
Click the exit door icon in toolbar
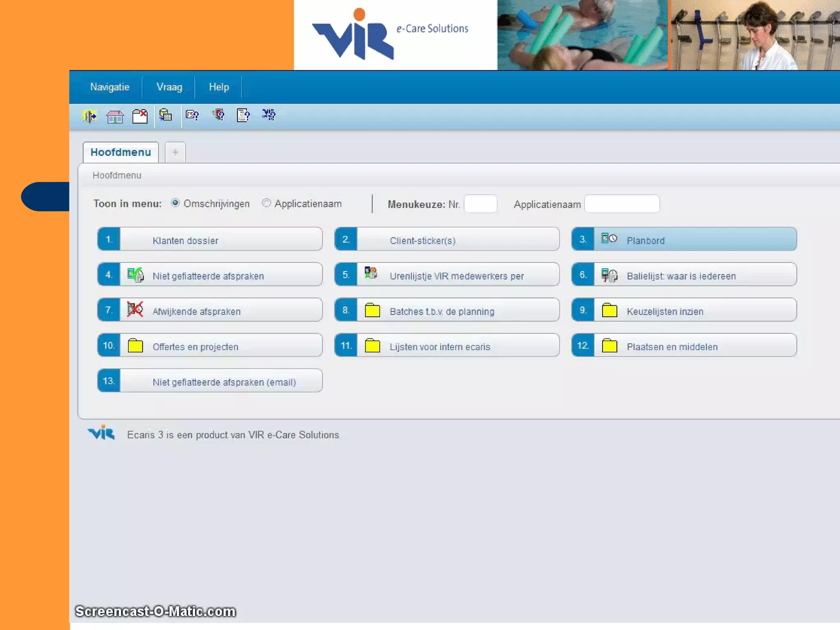pyautogui.click(x=90, y=116)
